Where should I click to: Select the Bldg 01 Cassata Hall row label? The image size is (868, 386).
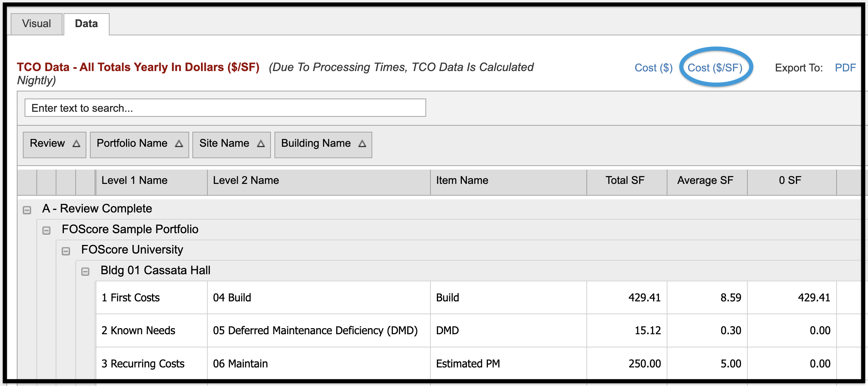pyautogui.click(x=155, y=270)
